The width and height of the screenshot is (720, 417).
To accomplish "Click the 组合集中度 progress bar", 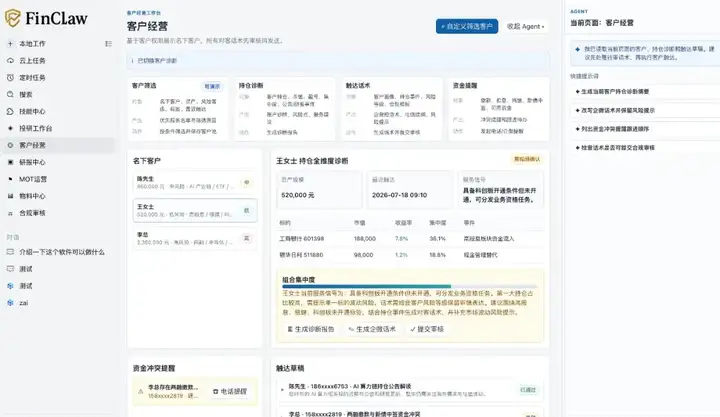I will coord(409,287).
